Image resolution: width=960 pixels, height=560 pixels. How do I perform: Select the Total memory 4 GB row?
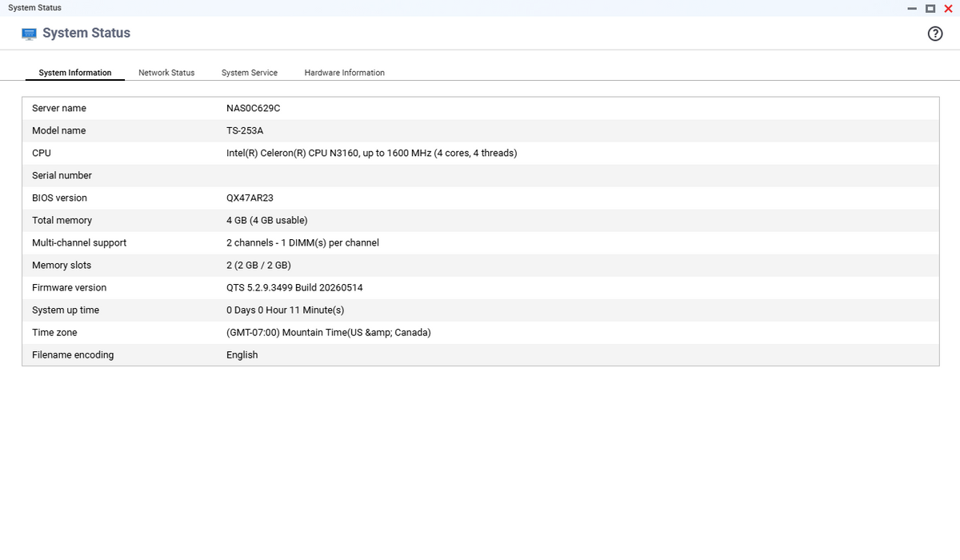pos(480,220)
